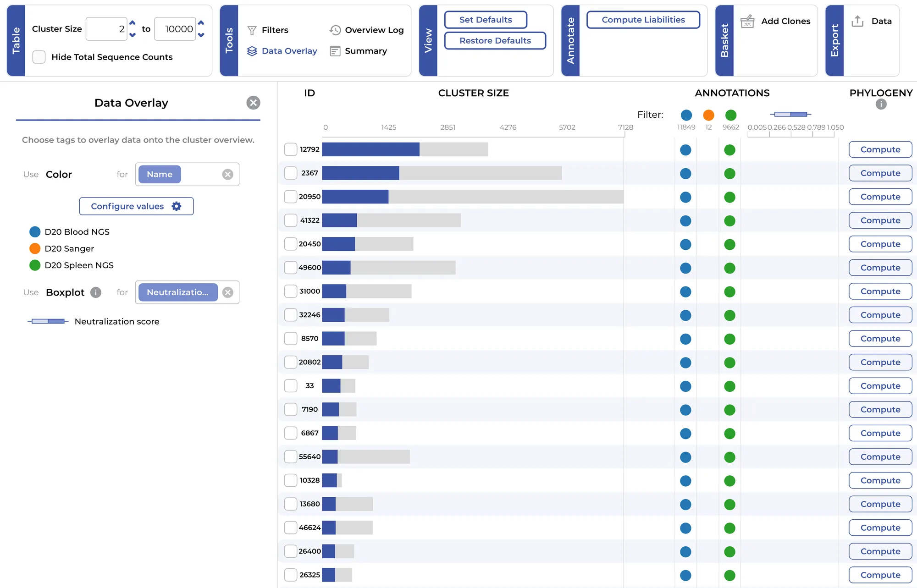Decrease minimum cluster size with down arrow
The image size is (917, 588).
coord(133,35)
